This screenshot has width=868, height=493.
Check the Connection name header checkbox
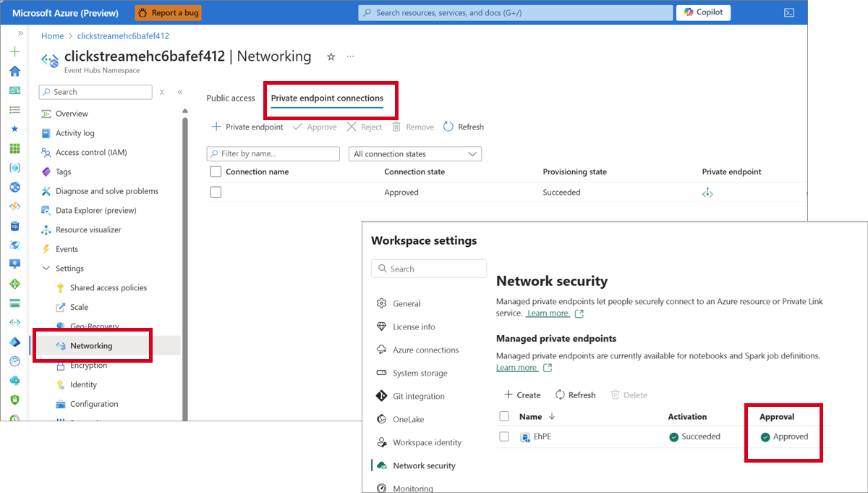point(216,172)
